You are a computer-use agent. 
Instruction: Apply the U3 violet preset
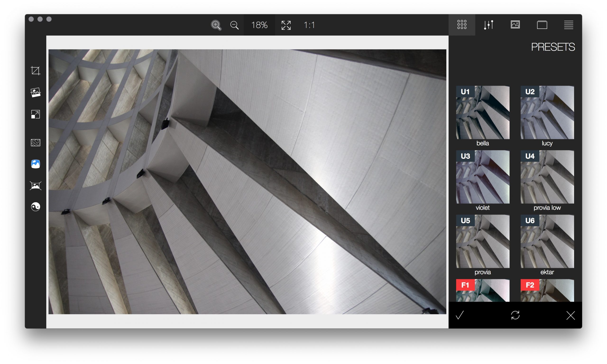[x=483, y=177]
